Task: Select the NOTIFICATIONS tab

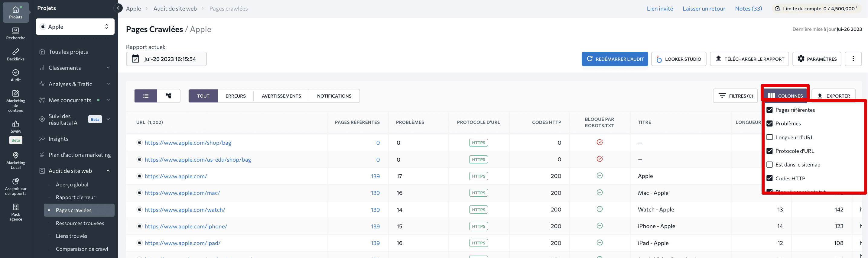Action: tap(334, 96)
